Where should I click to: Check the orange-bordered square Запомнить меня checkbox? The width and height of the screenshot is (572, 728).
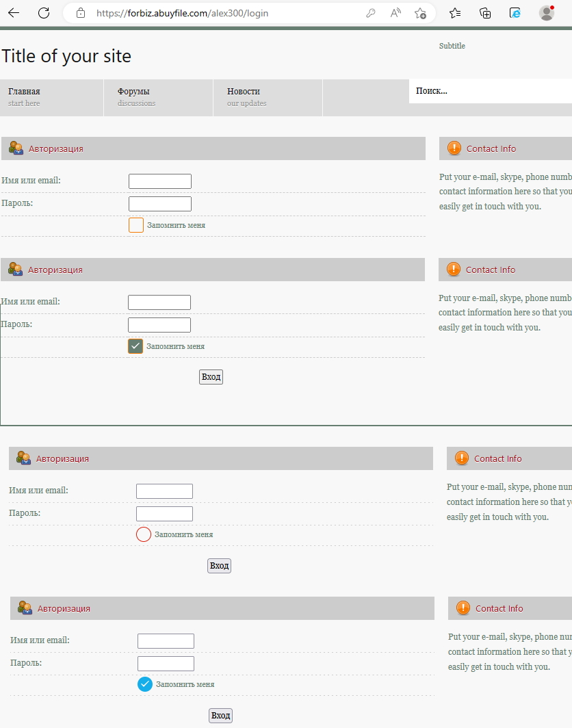(136, 225)
